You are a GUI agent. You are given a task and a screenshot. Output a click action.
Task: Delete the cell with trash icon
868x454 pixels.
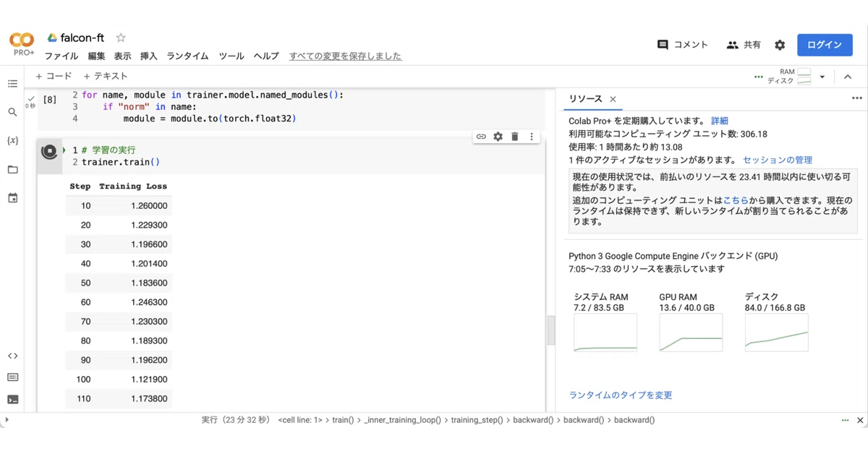[x=514, y=137]
